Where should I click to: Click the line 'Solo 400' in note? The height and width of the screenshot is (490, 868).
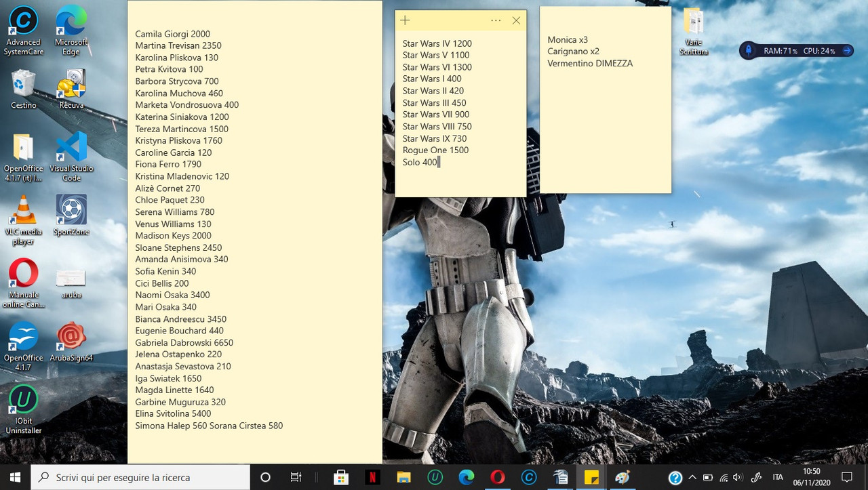pos(420,162)
